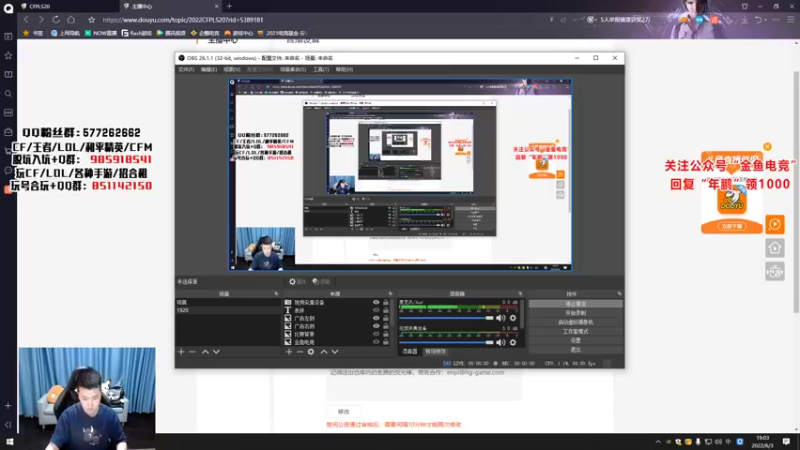Select the 1920 scene in the list
Image resolution: width=800 pixels, height=450 pixels.
228,310
